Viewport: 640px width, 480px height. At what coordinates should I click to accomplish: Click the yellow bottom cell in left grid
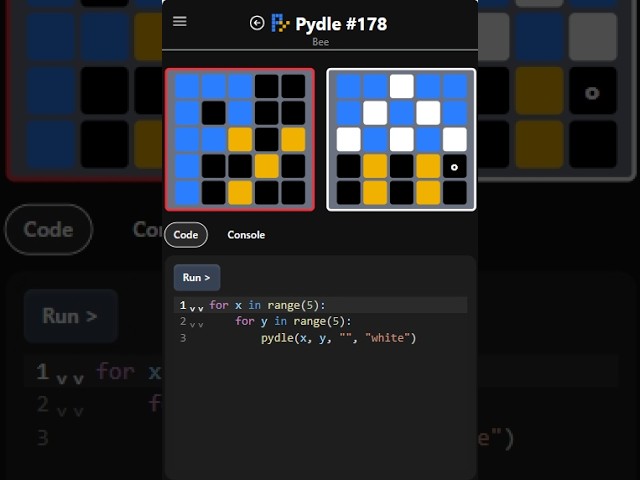click(240, 193)
